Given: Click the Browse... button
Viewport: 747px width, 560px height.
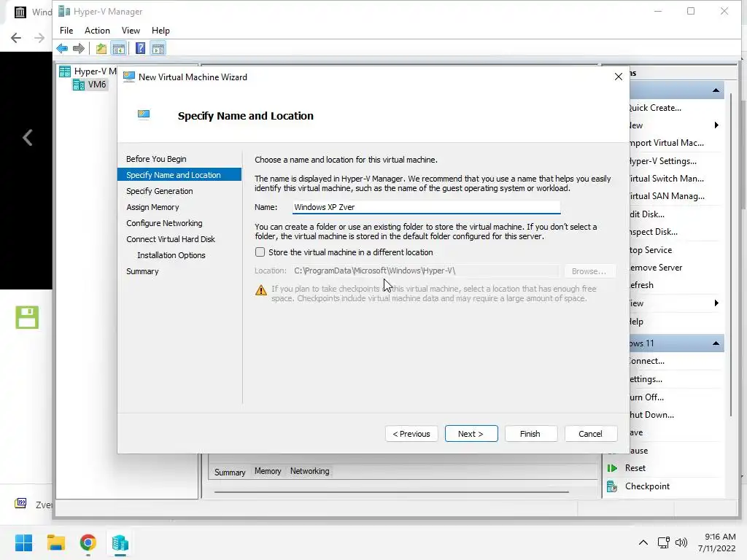Looking at the screenshot, I should 589,271.
